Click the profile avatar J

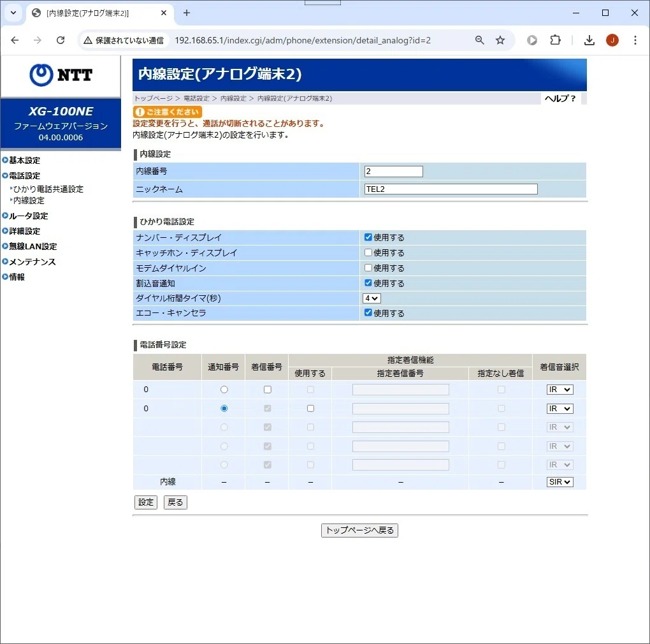pos(612,40)
